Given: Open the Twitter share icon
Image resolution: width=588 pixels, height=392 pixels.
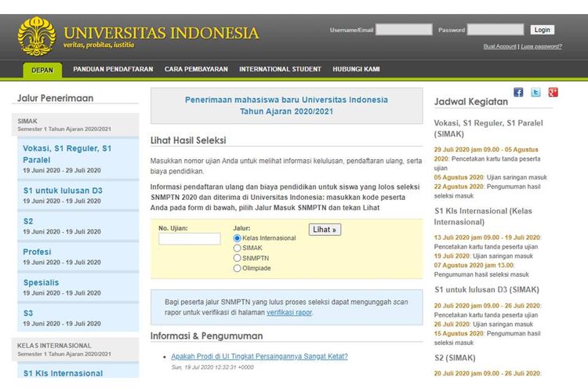Looking at the screenshot, I should click(x=535, y=93).
